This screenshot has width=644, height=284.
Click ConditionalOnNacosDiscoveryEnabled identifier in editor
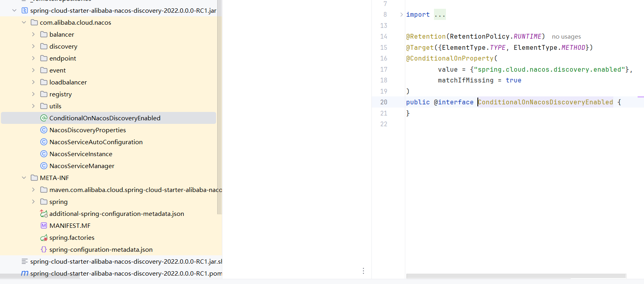click(545, 102)
